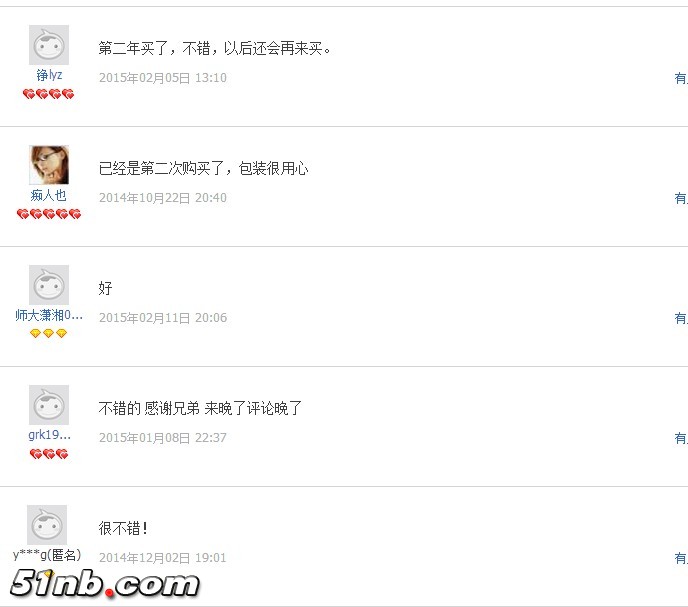The width and height of the screenshot is (688, 607).
Task: Open username link grk19...
Action: point(49,435)
